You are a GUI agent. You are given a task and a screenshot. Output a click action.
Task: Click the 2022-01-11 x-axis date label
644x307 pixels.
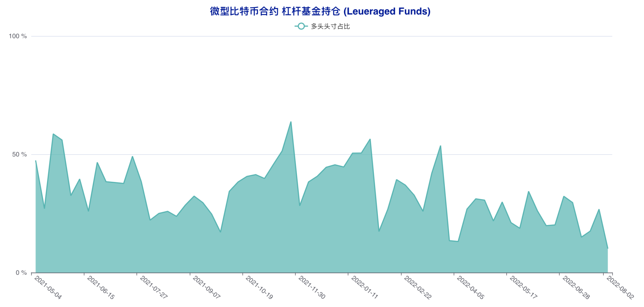(364, 288)
